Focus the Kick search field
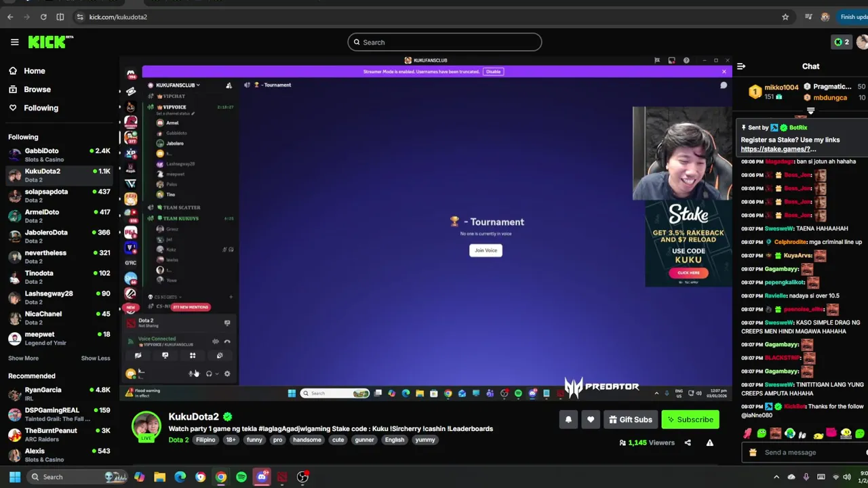 pyautogui.click(x=445, y=42)
